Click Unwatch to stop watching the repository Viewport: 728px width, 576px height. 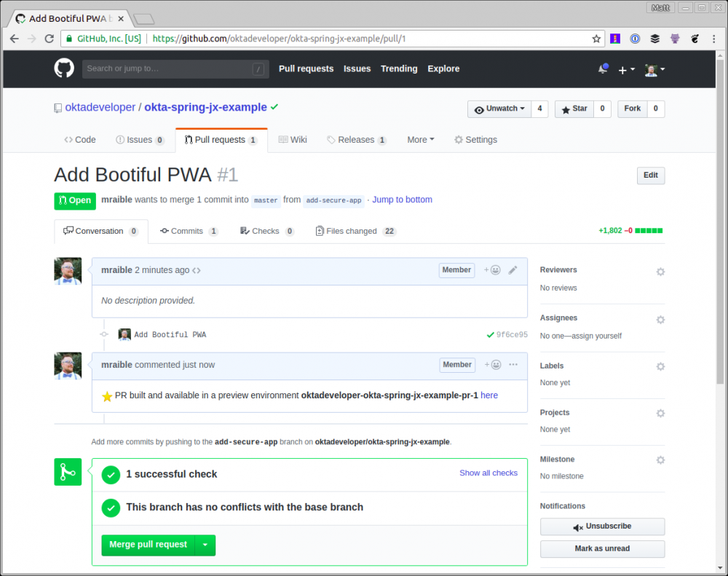pyautogui.click(x=499, y=109)
